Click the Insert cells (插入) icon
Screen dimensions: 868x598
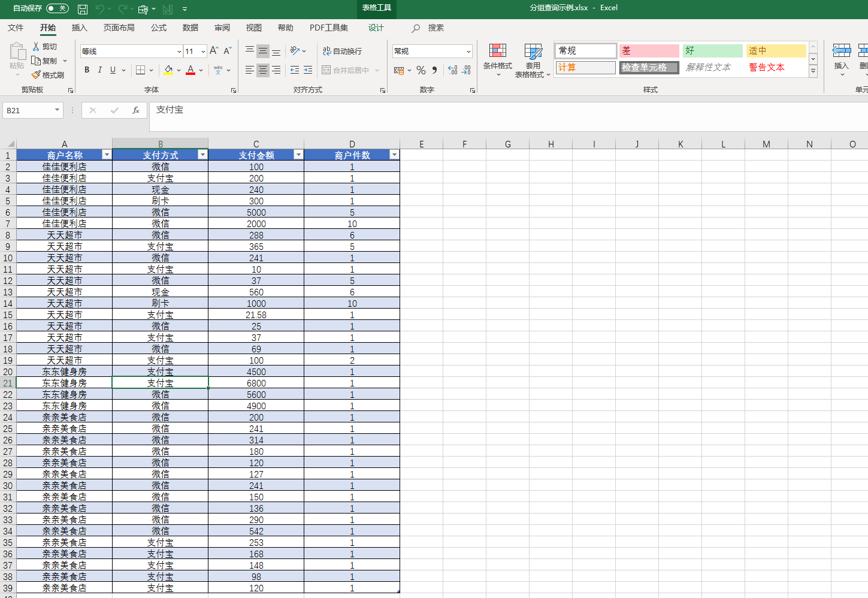pos(841,59)
